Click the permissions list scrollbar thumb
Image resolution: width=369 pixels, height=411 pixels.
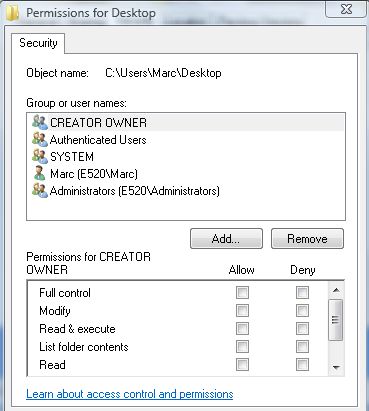[336, 320]
